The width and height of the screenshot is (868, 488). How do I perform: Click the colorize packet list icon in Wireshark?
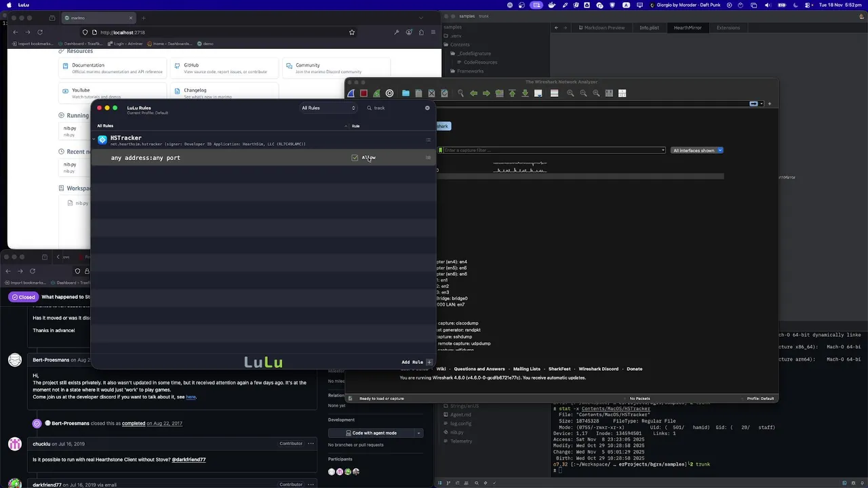[554, 94]
